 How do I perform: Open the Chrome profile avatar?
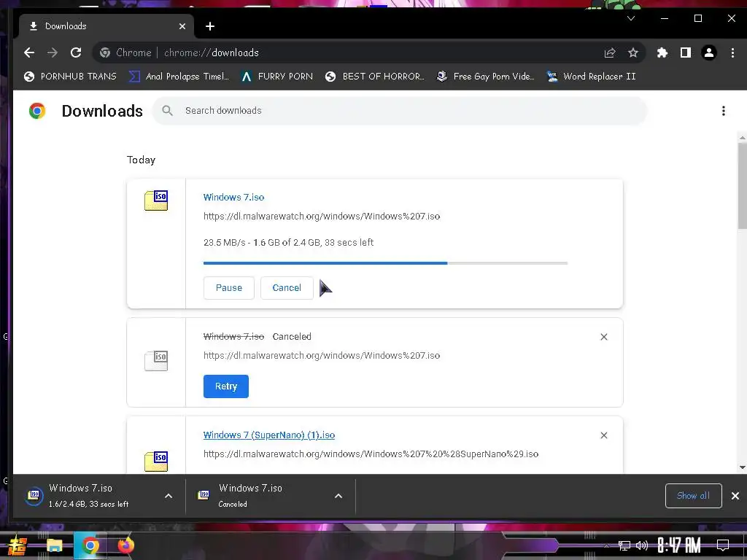[709, 52]
